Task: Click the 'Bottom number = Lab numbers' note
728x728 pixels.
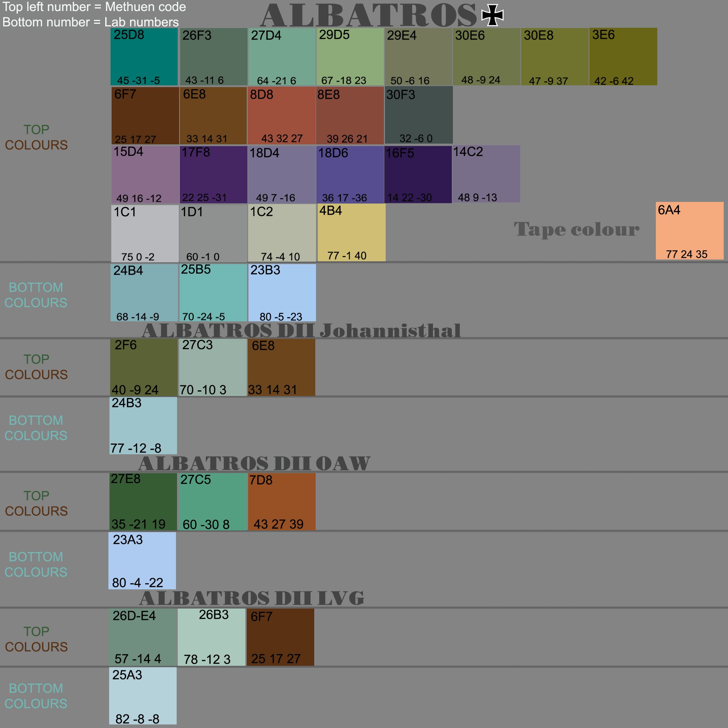Action: (x=90, y=22)
